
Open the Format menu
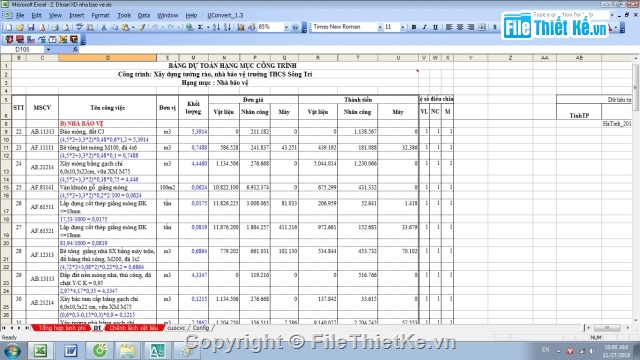pyautogui.click(x=100, y=16)
